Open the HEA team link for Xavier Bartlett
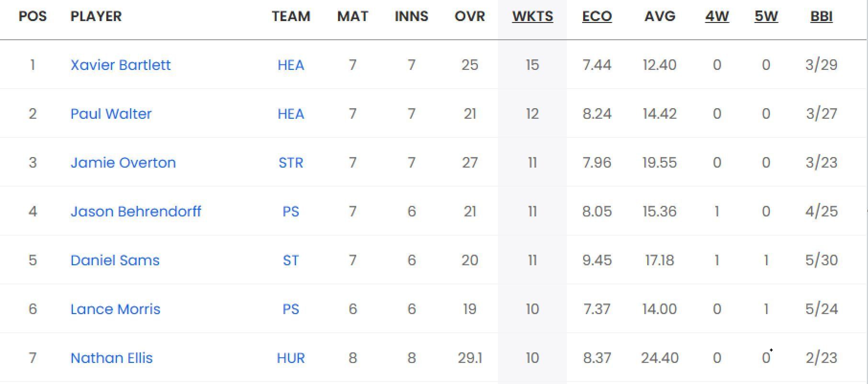 291,65
